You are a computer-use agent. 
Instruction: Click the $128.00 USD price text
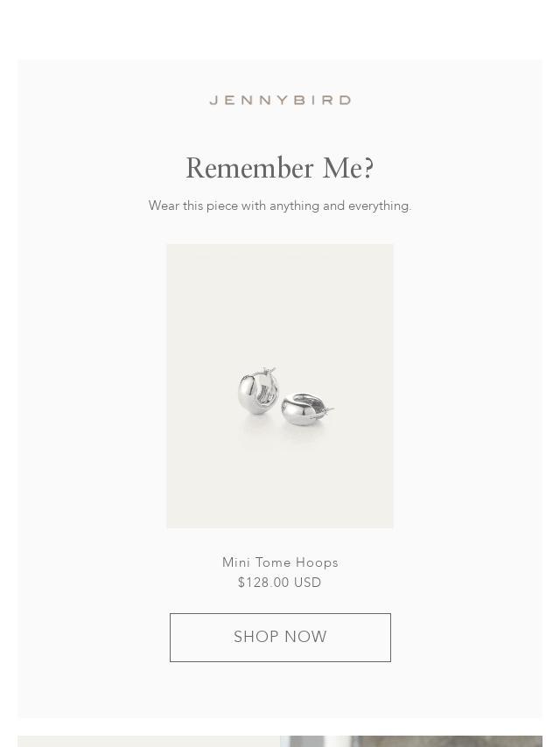[280, 583]
